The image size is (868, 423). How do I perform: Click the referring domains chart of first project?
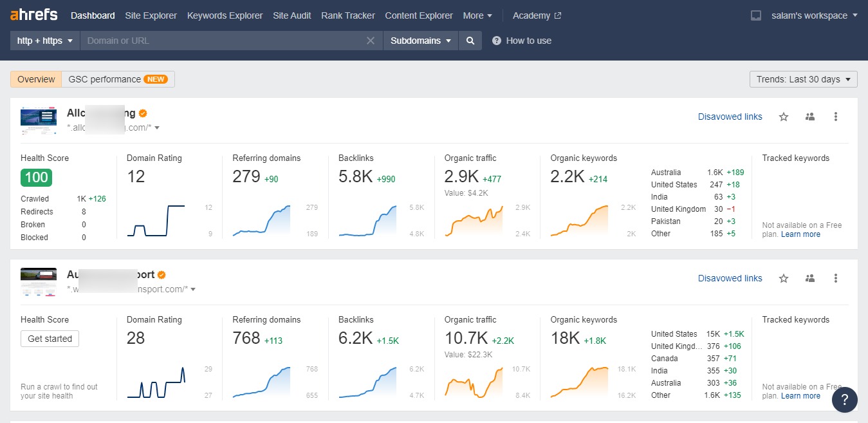pos(261,221)
